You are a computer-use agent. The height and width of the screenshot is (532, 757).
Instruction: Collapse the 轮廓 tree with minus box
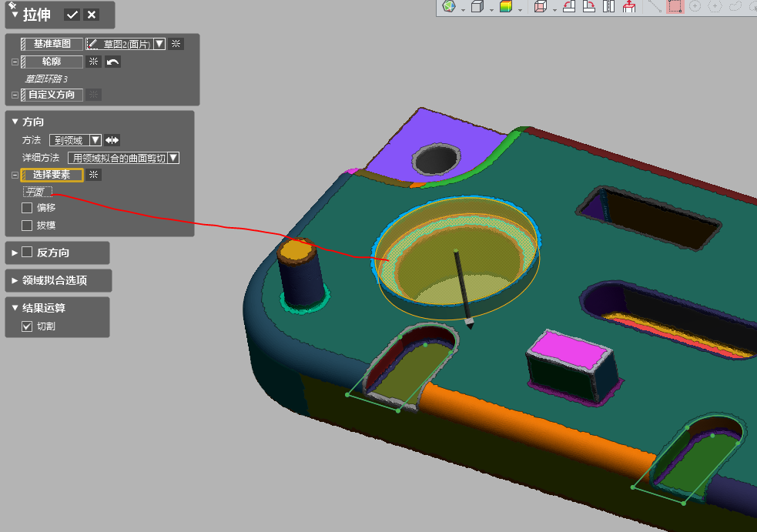(x=15, y=62)
